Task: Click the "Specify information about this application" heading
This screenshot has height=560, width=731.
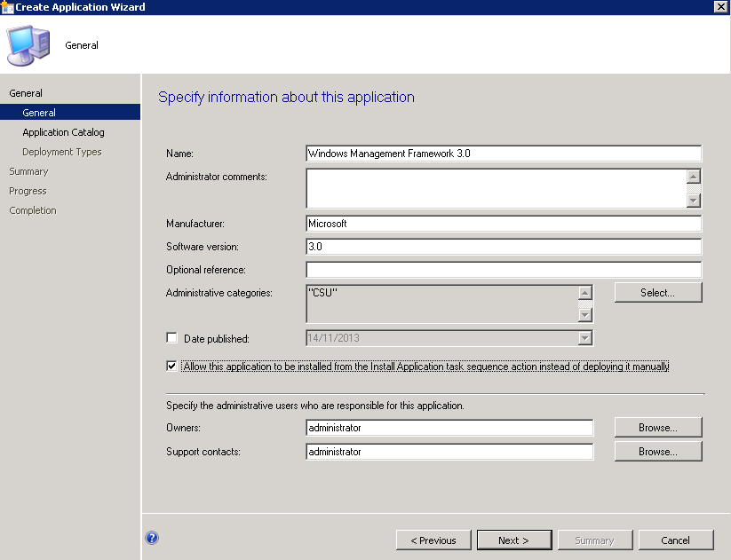Action: [286, 97]
